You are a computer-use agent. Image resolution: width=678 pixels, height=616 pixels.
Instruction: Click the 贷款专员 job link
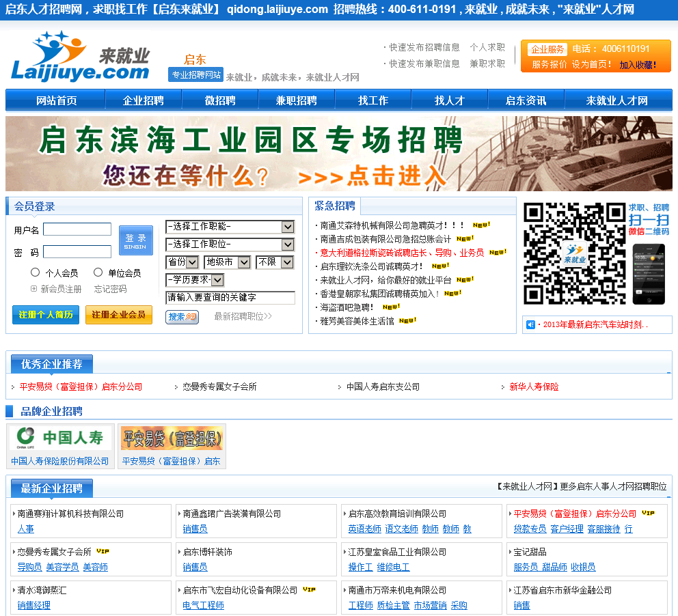tap(530, 529)
